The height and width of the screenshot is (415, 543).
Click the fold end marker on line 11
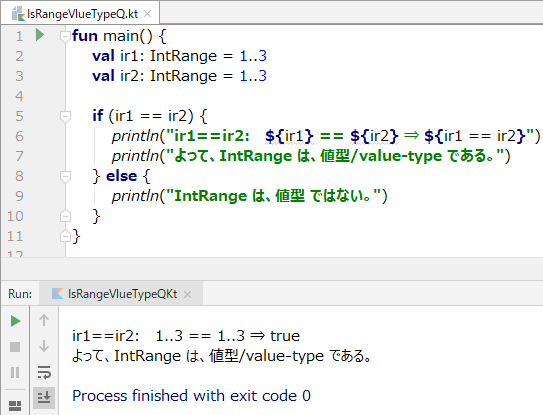65,236
